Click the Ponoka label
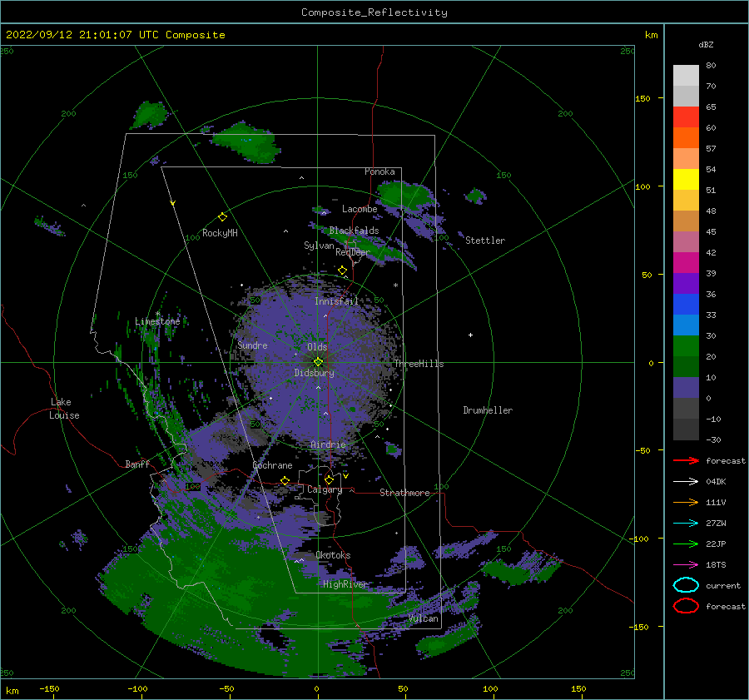 click(379, 171)
